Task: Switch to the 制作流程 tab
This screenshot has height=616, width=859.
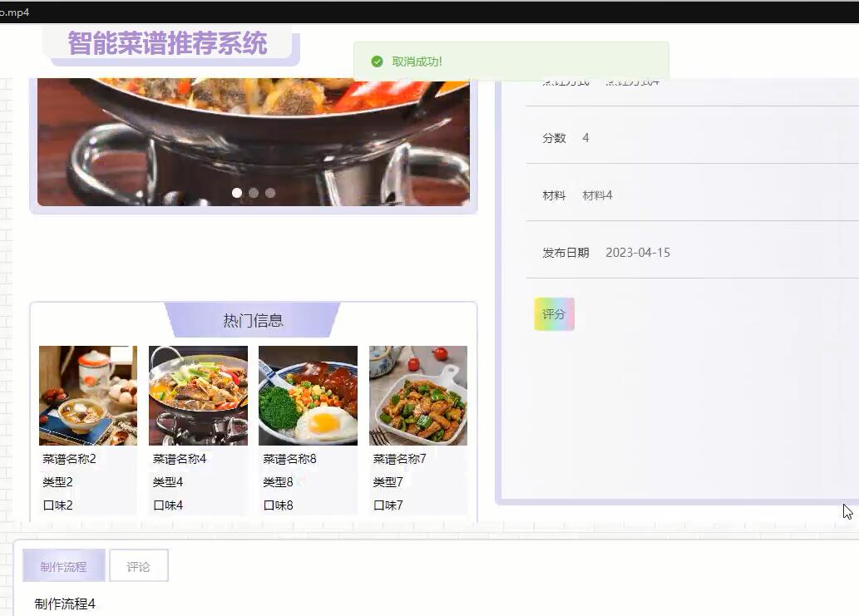Action: [x=63, y=565]
